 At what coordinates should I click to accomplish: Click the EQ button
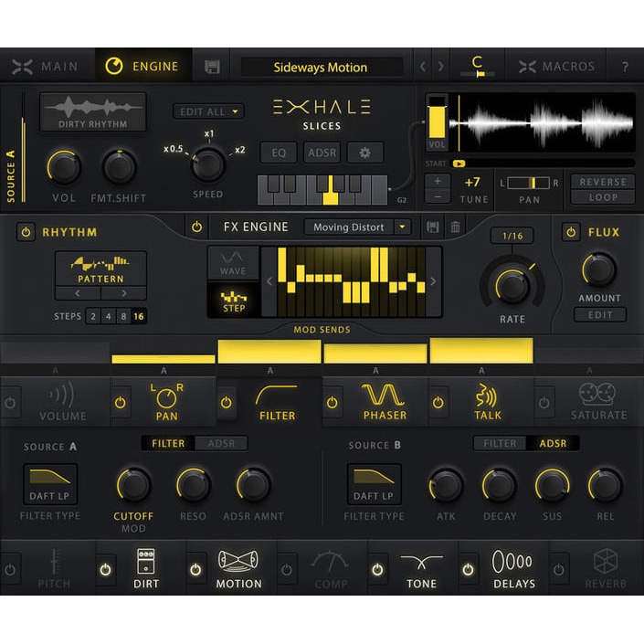point(279,153)
